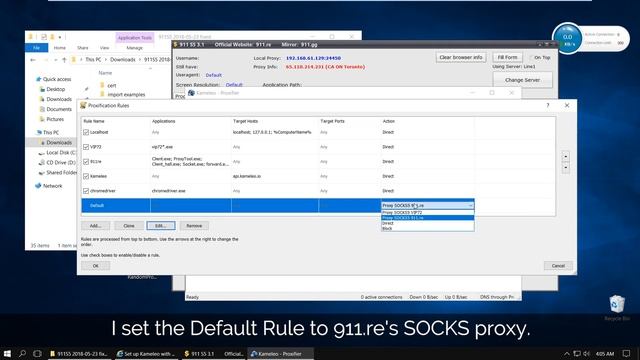Image resolution: width=640 pixels, height=360 pixels.
Task: Switch to Kameleo - Proxifier taskbar item
Action: click(x=280, y=354)
